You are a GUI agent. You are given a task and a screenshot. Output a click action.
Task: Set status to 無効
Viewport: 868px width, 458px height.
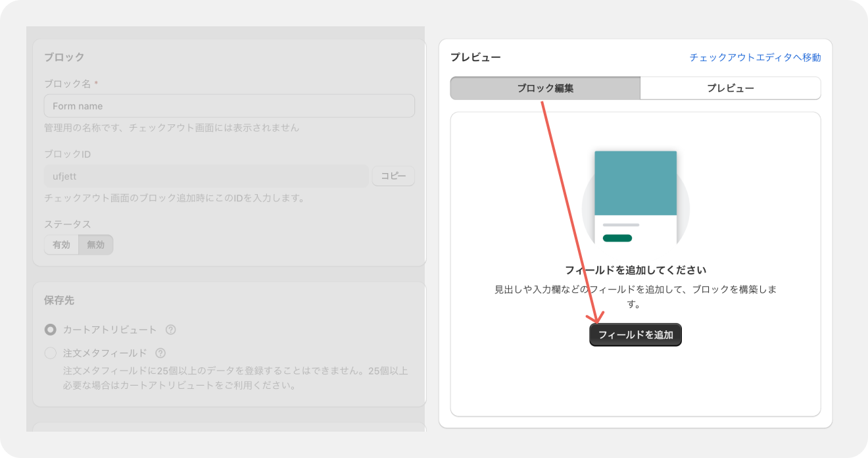click(x=95, y=245)
